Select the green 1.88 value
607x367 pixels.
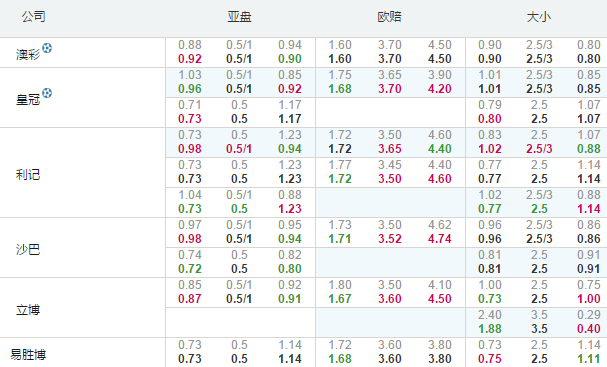(490, 329)
